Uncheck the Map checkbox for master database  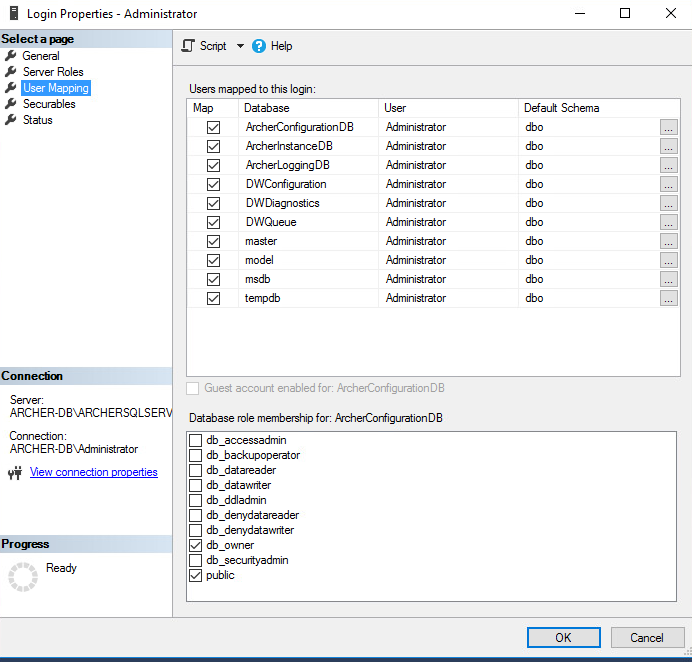[213, 241]
